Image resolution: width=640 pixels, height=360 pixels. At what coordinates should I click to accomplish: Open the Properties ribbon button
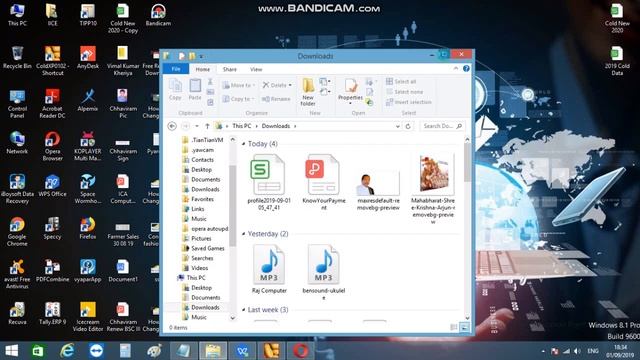point(350,91)
